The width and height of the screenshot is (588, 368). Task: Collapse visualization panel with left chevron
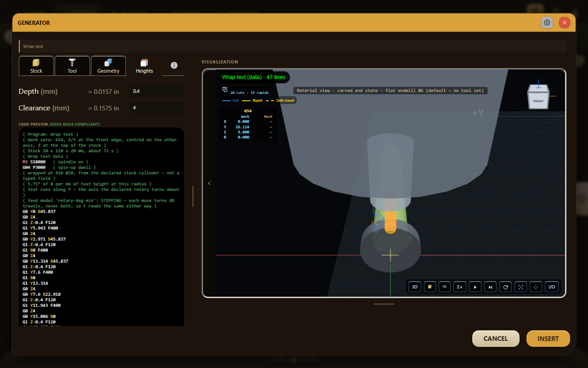(209, 183)
